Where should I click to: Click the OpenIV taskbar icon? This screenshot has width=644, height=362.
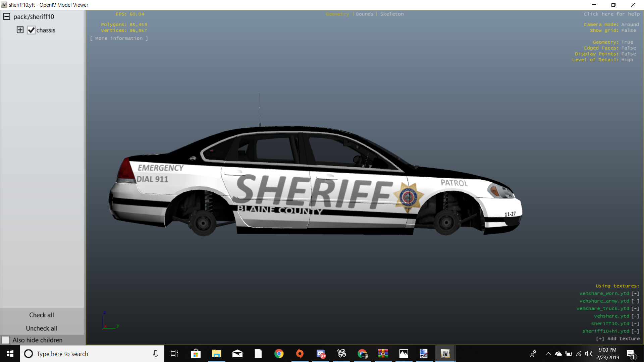445,354
